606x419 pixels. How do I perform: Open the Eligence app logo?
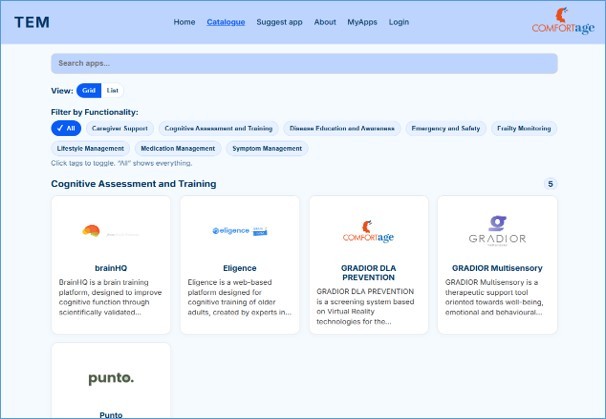pyautogui.click(x=239, y=231)
